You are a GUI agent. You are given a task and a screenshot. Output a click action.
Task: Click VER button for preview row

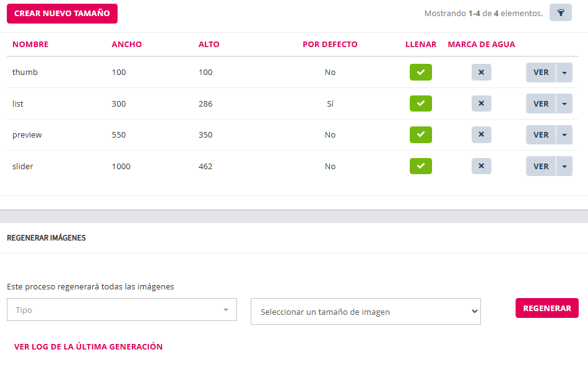pyautogui.click(x=540, y=135)
